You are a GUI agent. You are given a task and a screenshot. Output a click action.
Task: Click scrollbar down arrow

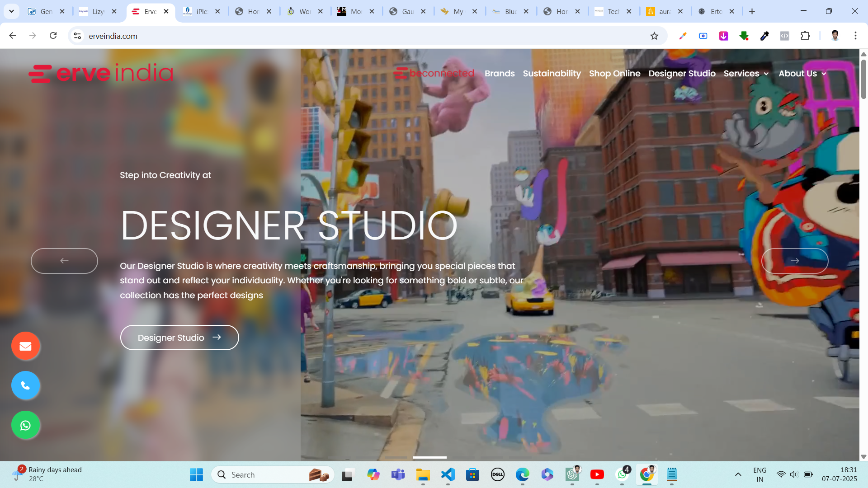coord(863,457)
